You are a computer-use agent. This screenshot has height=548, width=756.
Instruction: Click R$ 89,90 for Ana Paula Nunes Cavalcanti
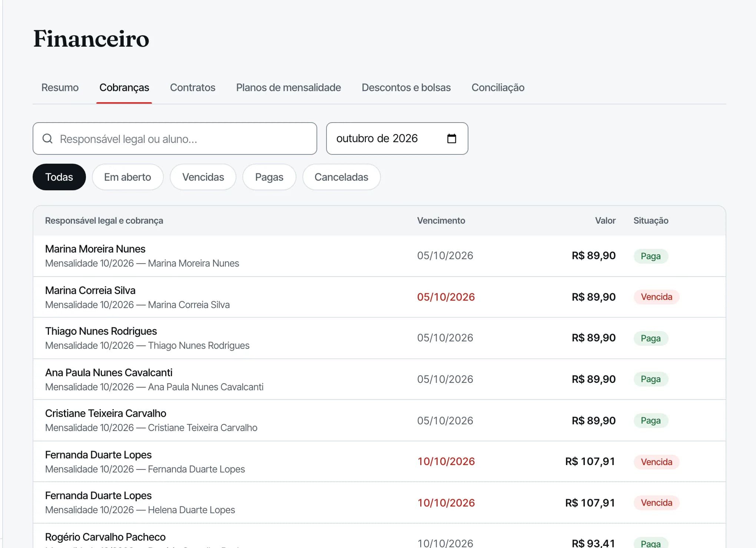pyautogui.click(x=593, y=379)
